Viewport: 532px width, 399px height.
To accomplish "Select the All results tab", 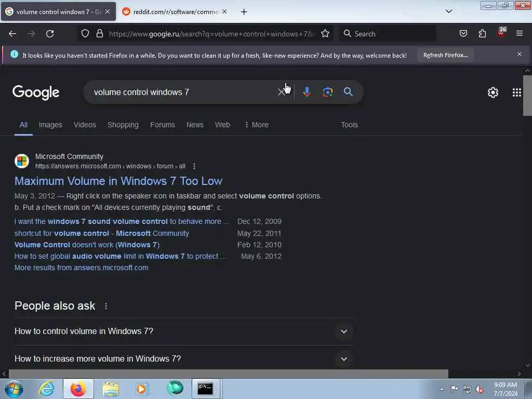I will 23,125.
